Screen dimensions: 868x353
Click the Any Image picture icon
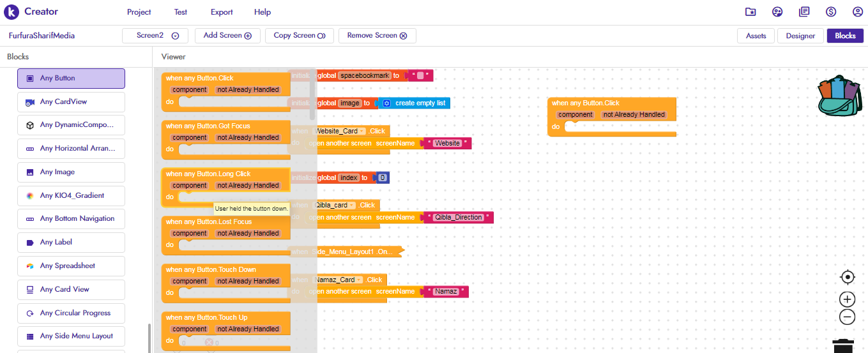coord(29,172)
